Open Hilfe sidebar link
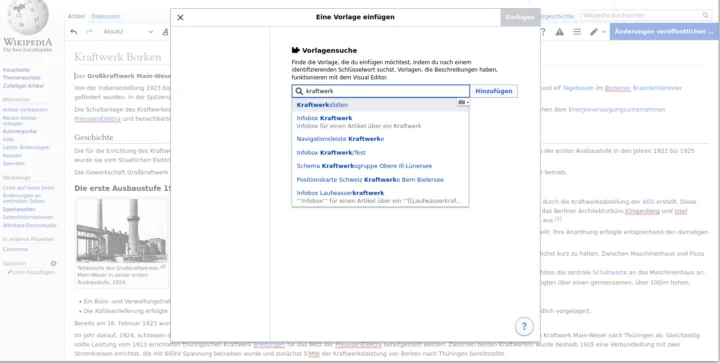Screen dimensions: 720x363 coord(8,140)
